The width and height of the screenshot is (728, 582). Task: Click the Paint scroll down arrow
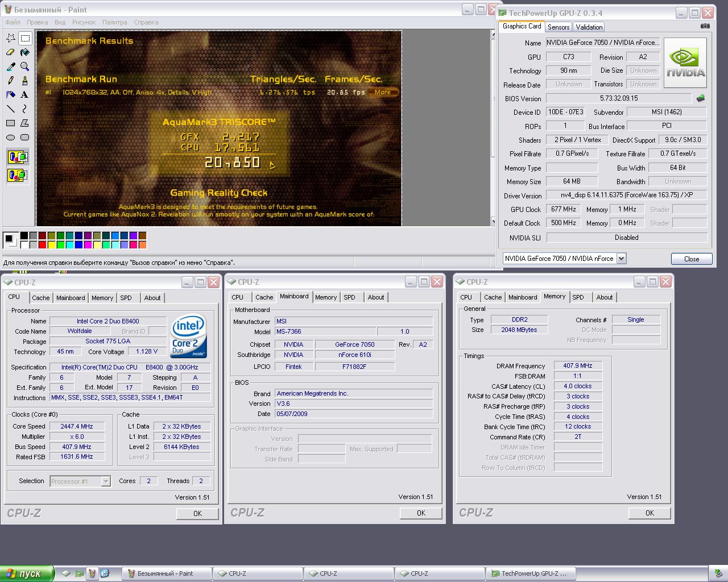493,222
